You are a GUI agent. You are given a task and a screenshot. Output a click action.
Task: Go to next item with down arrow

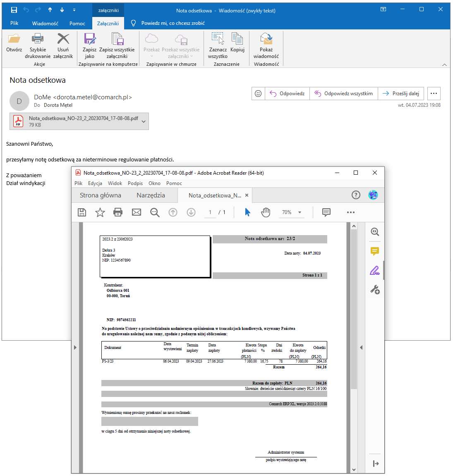(x=62, y=10)
